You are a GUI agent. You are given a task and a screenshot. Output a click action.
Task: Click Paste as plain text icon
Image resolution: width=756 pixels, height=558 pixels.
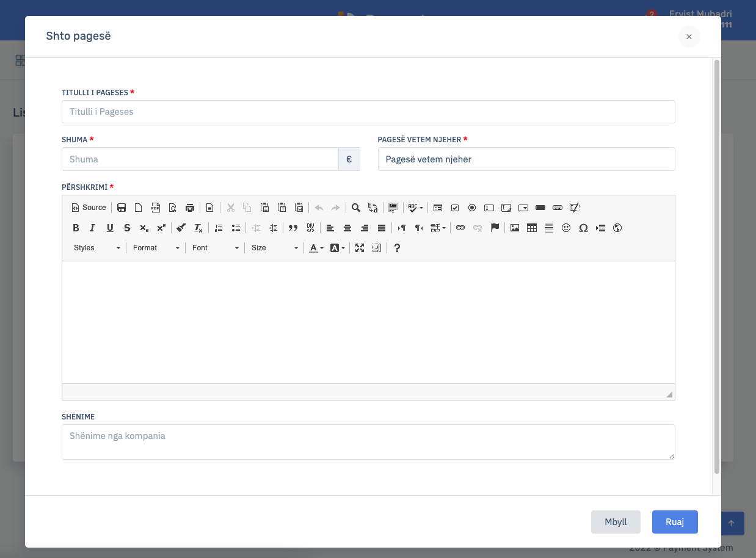pos(282,208)
